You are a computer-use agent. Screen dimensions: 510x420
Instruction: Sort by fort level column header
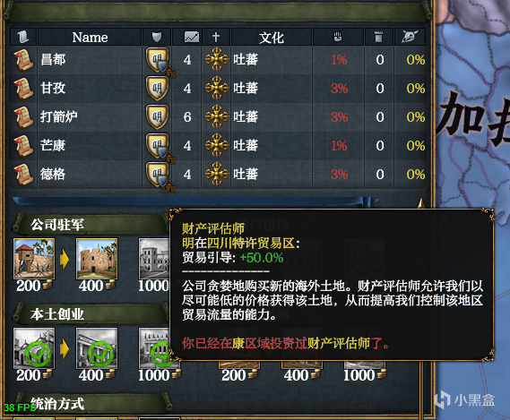click(378, 37)
